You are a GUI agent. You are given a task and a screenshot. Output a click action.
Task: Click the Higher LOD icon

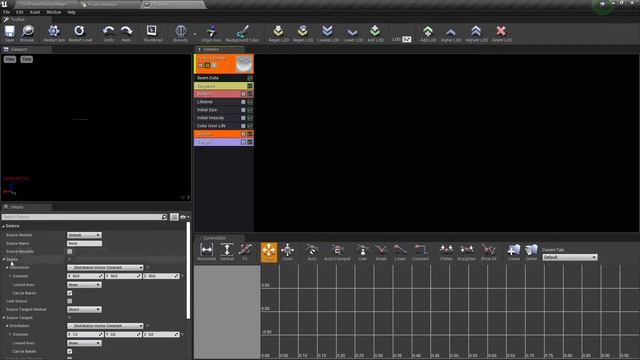451,33
